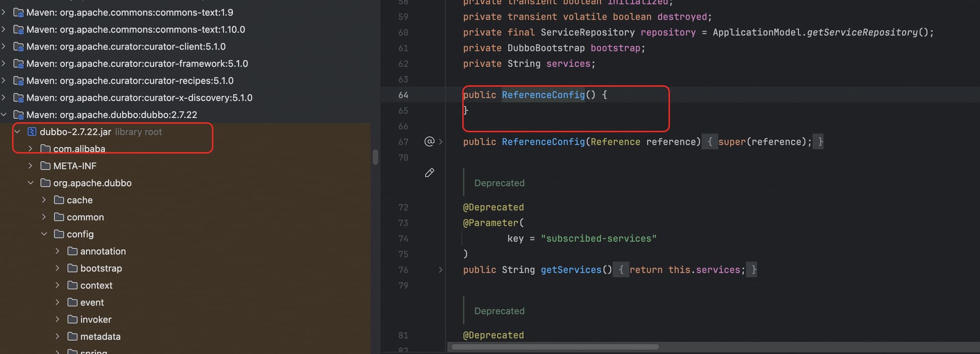
Task: Expand the context folder arrow
Action: [57, 285]
